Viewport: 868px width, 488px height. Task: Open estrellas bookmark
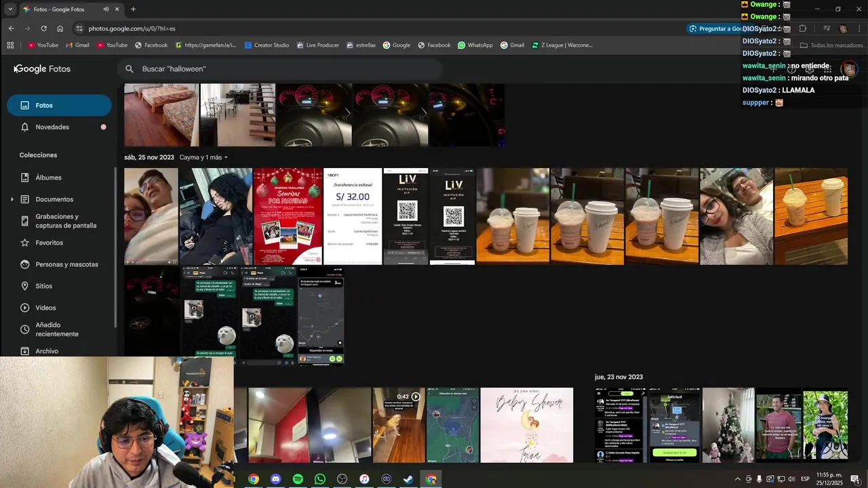tap(361, 45)
